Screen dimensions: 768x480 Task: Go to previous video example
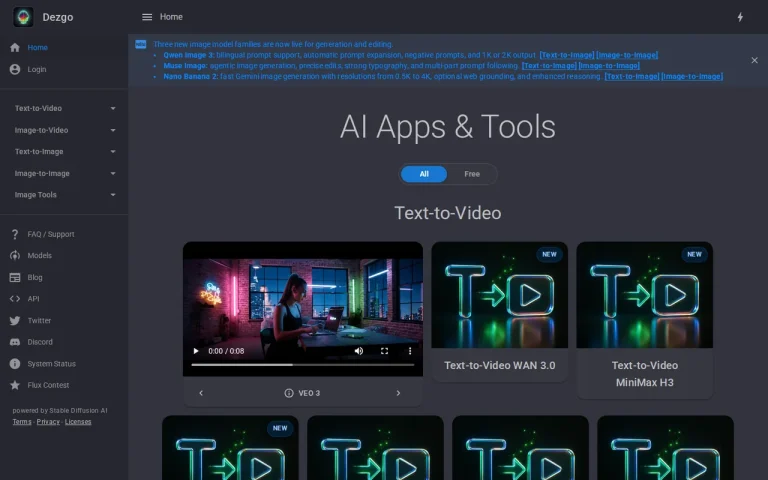pyautogui.click(x=201, y=393)
